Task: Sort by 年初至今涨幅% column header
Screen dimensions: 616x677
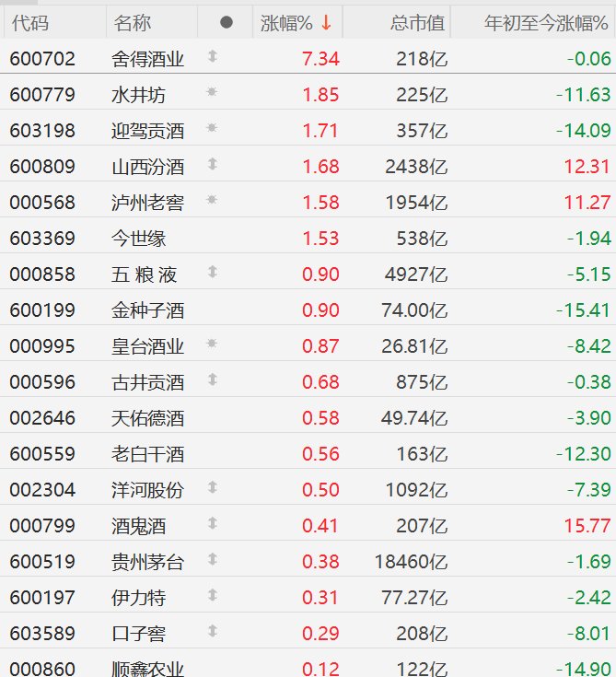Action: coord(546,23)
